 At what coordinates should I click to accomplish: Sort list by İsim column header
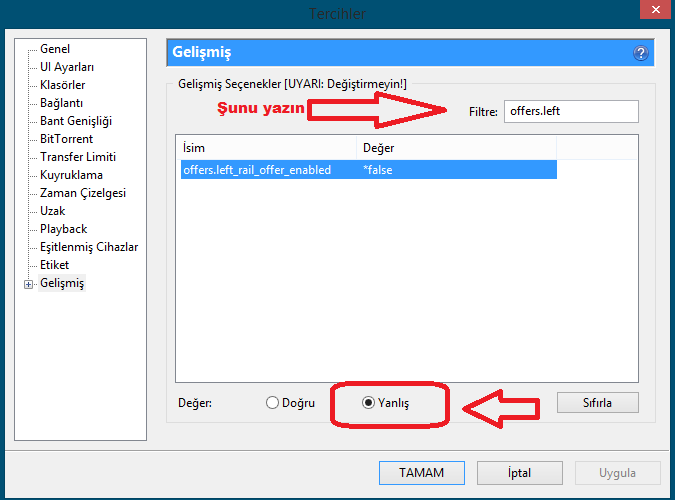(265, 147)
